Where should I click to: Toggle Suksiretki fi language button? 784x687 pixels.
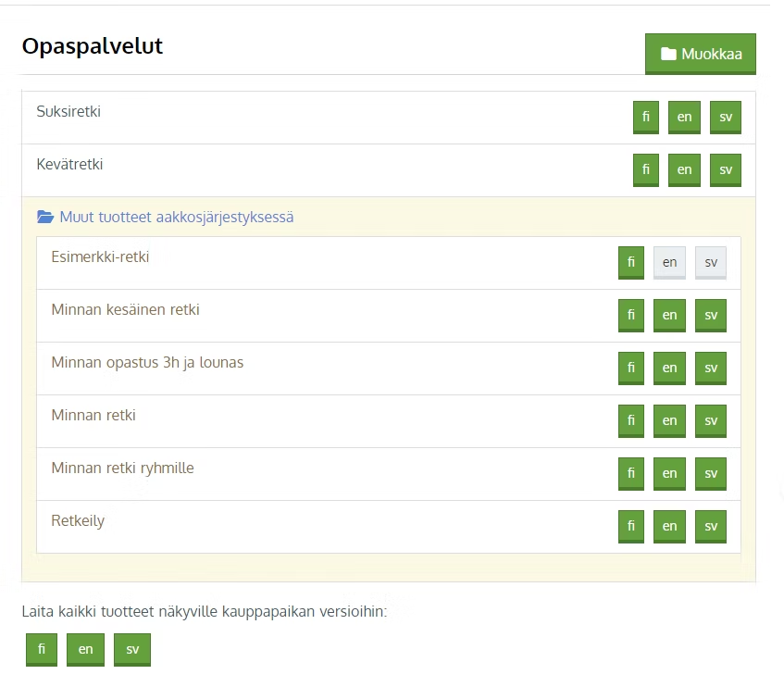click(646, 118)
